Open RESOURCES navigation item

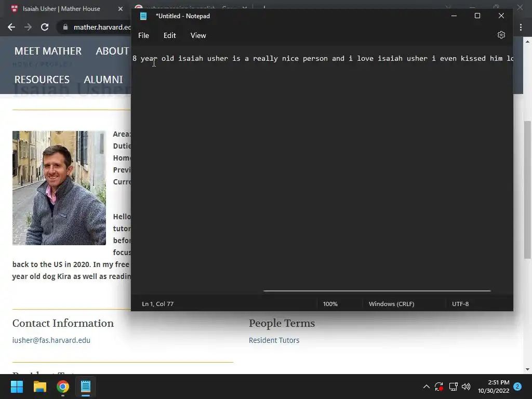[42, 79]
